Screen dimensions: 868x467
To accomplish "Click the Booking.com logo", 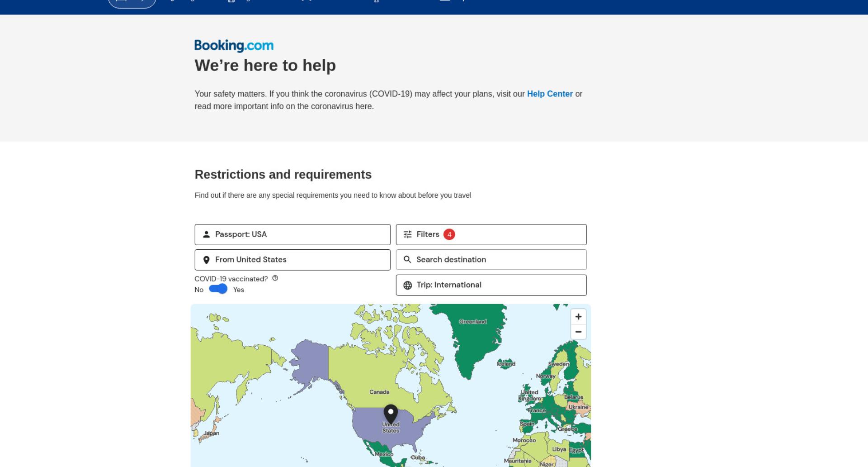I will tap(234, 46).
